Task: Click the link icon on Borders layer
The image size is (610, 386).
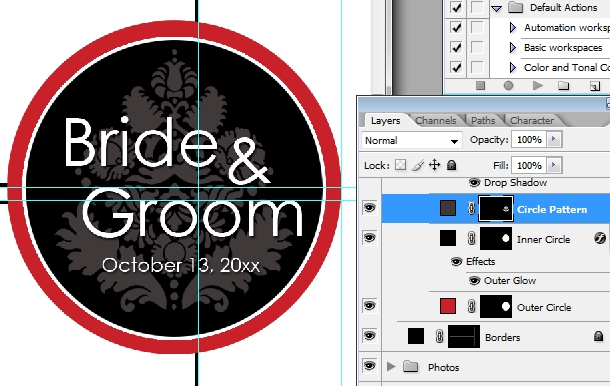Action: (x=439, y=336)
